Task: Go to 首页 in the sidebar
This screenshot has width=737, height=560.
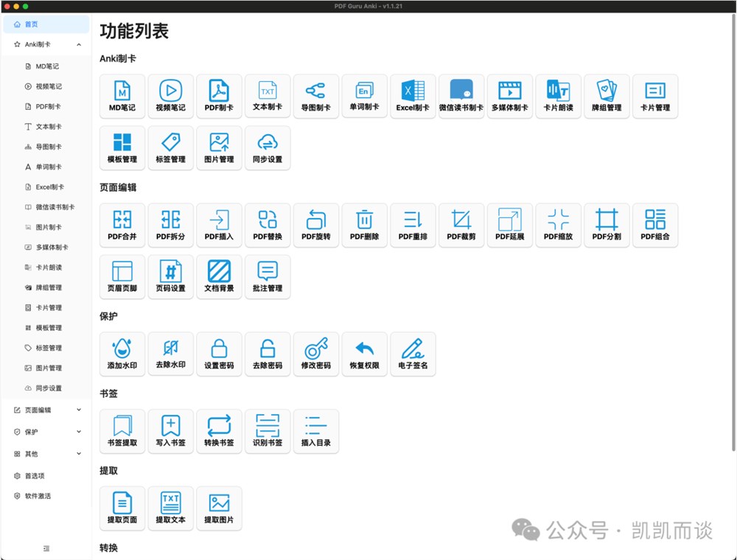Action: (46, 24)
